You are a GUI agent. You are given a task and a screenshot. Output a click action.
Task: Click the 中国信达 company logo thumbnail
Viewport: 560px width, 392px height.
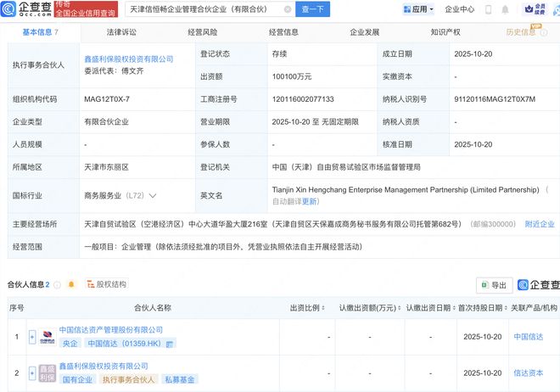(x=47, y=337)
